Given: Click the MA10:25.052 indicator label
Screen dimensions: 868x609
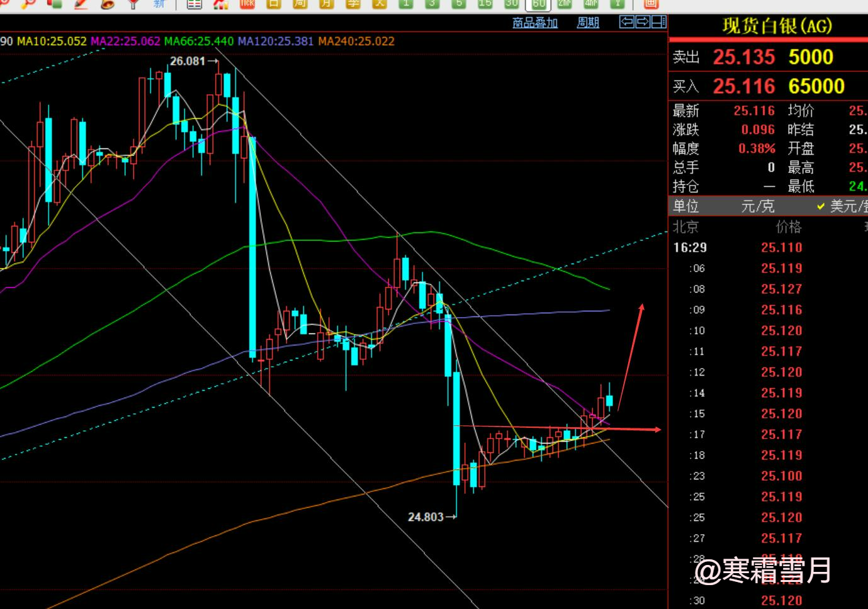Looking at the screenshot, I should tap(52, 42).
